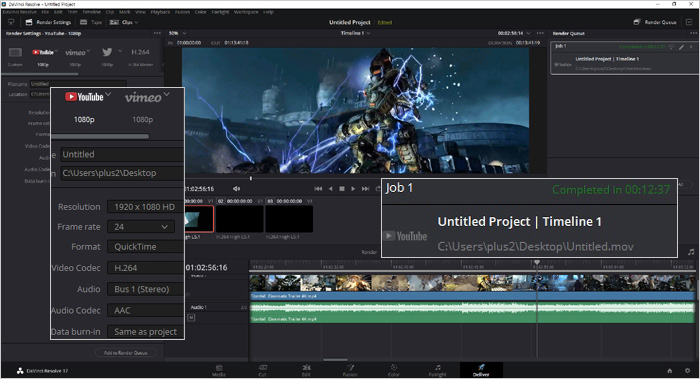Switch to the Edit page

(306, 370)
